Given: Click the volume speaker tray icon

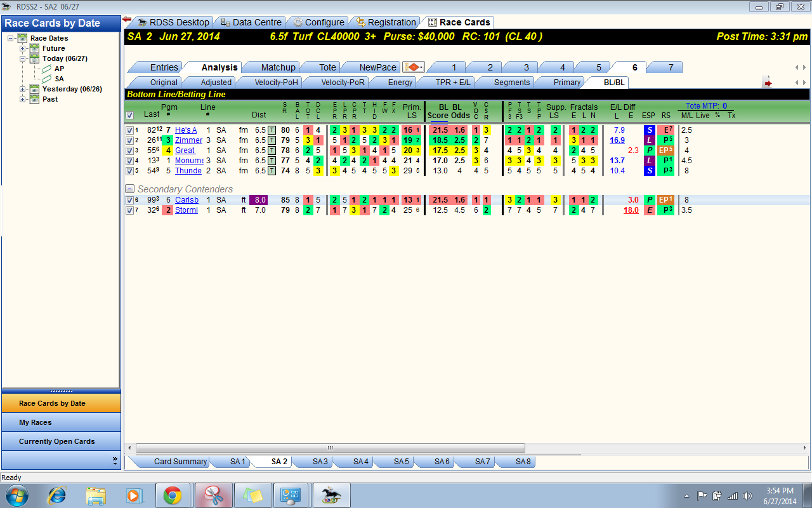Looking at the screenshot, I should tap(747, 496).
